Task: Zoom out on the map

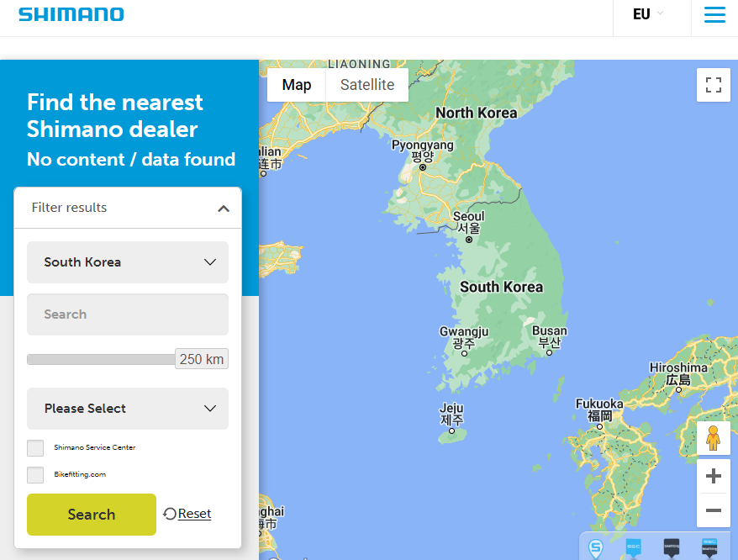Action: pyautogui.click(x=713, y=510)
